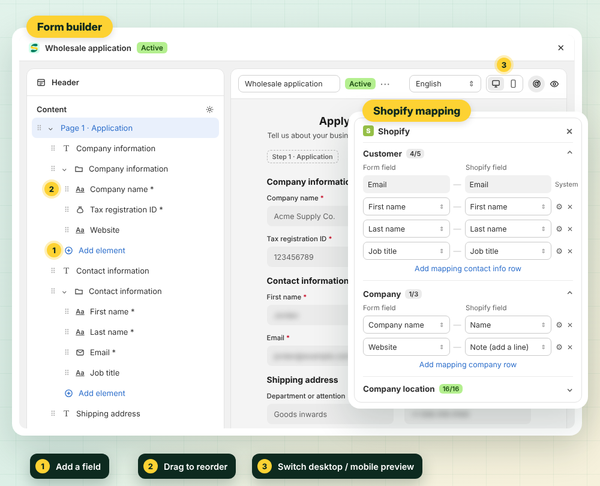The width and height of the screenshot is (600, 486).
Task: Open Website form field dropdown
Action: tap(406, 347)
